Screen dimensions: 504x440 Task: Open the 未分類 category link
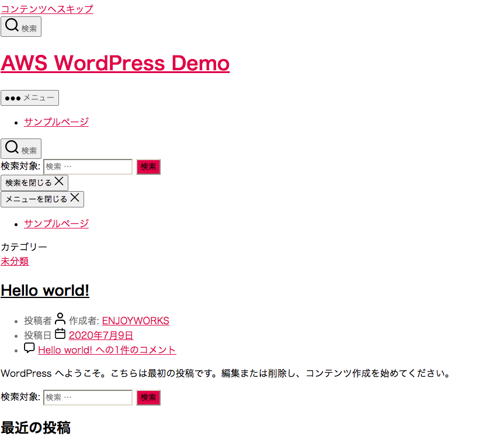tap(15, 261)
